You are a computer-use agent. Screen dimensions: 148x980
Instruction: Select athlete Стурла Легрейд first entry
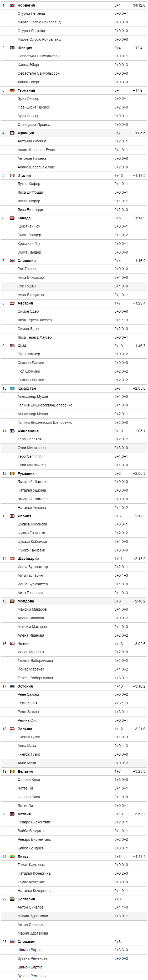31,14
